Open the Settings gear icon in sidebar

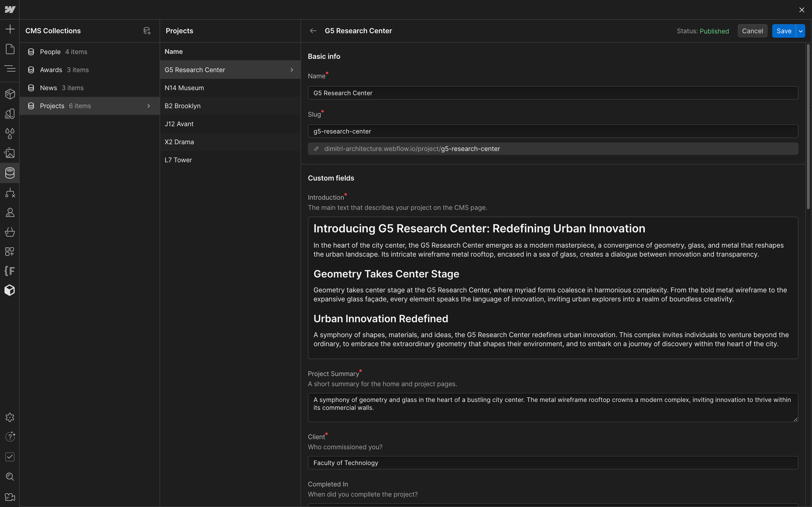[9, 417]
